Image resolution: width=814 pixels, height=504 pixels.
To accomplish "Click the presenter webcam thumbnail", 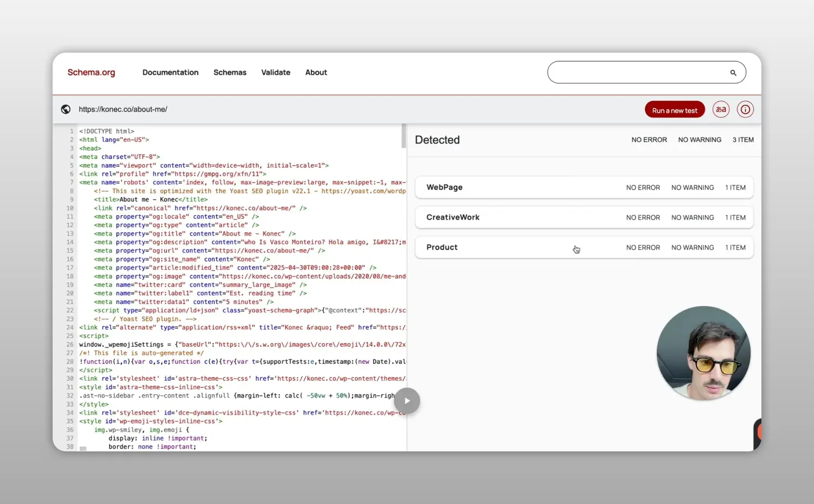I will click(x=703, y=353).
